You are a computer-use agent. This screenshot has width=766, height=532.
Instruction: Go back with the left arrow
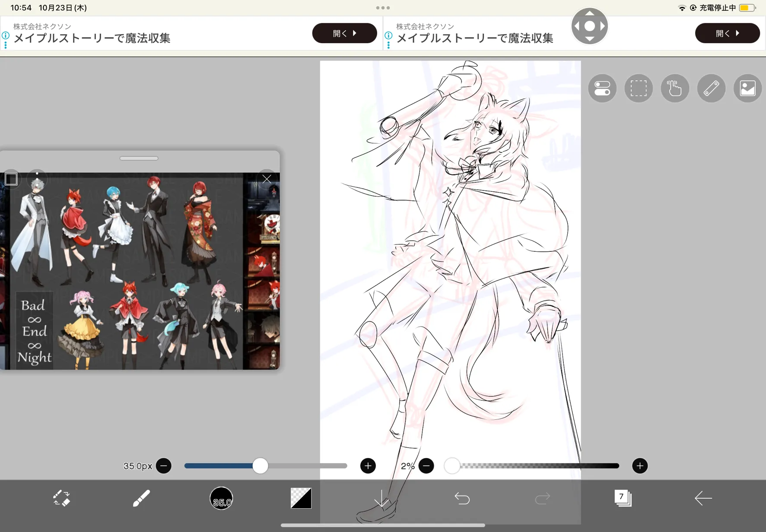pos(703,498)
